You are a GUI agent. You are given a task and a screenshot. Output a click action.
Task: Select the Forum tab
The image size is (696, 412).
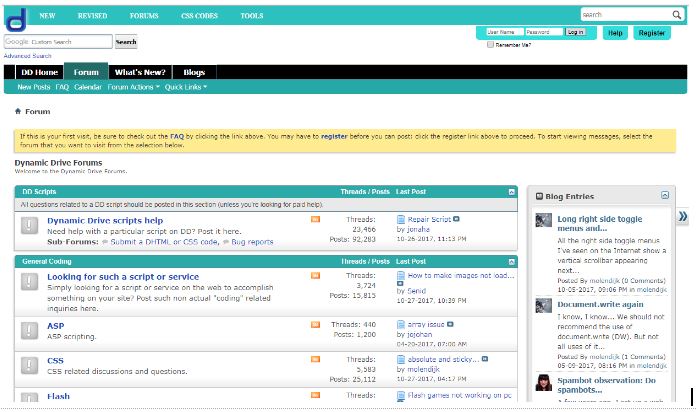point(86,72)
